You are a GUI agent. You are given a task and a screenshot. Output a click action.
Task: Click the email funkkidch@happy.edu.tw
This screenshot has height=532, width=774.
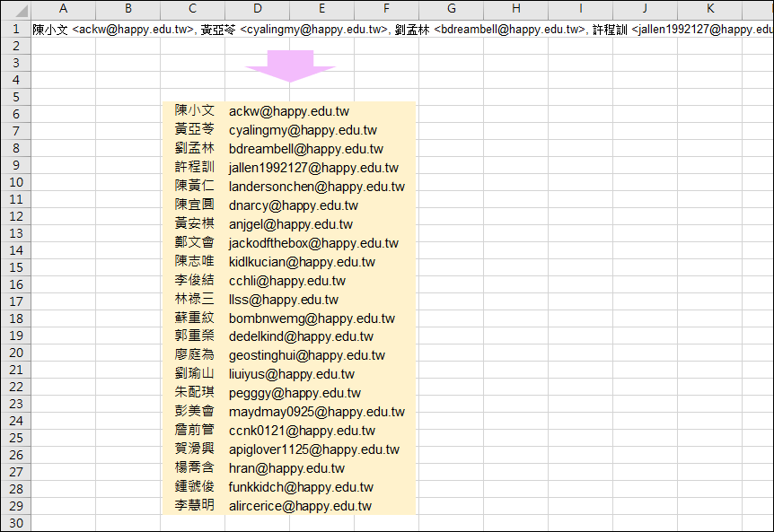301,487
